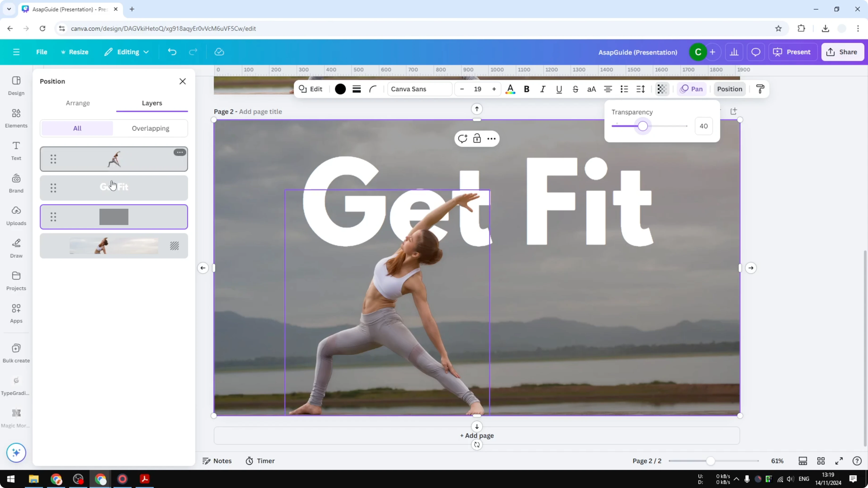Switch to the Arrange tab

coord(78,103)
